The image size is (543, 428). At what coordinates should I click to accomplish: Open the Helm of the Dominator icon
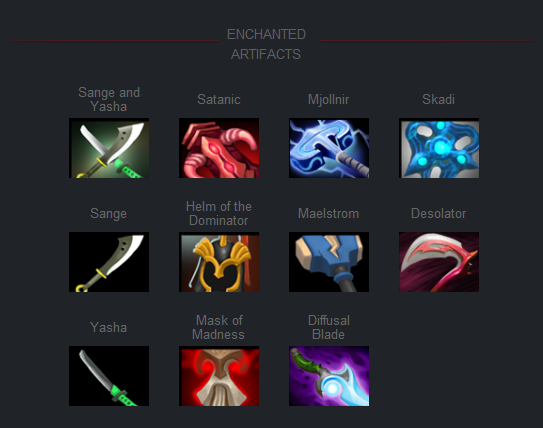coord(219,262)
